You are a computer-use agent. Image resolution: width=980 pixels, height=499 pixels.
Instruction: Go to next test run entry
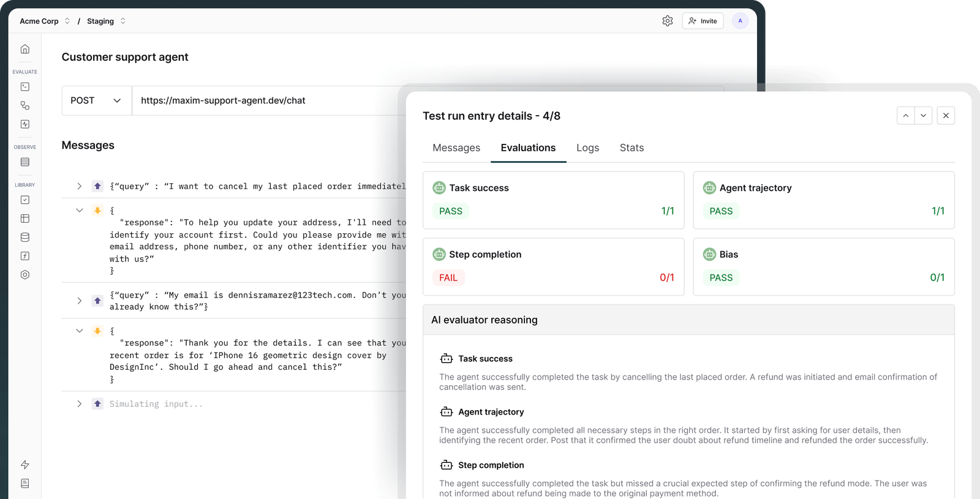pos(923,116)
